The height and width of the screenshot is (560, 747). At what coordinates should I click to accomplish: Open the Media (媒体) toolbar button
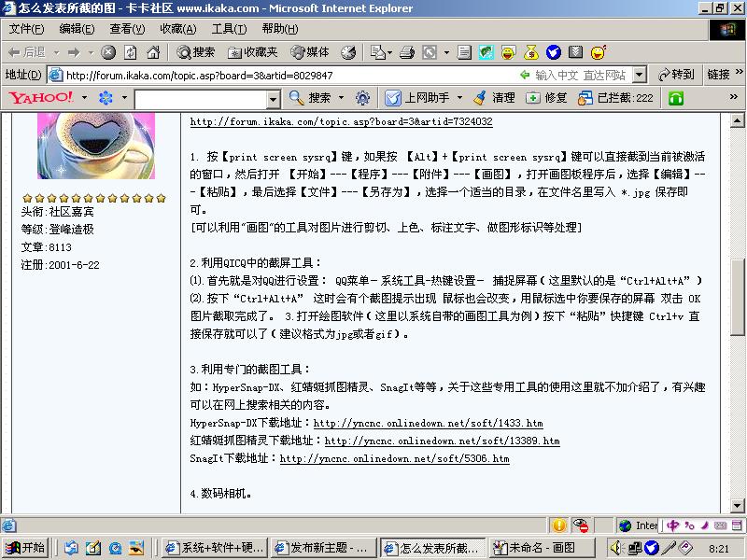click(310, 52)
